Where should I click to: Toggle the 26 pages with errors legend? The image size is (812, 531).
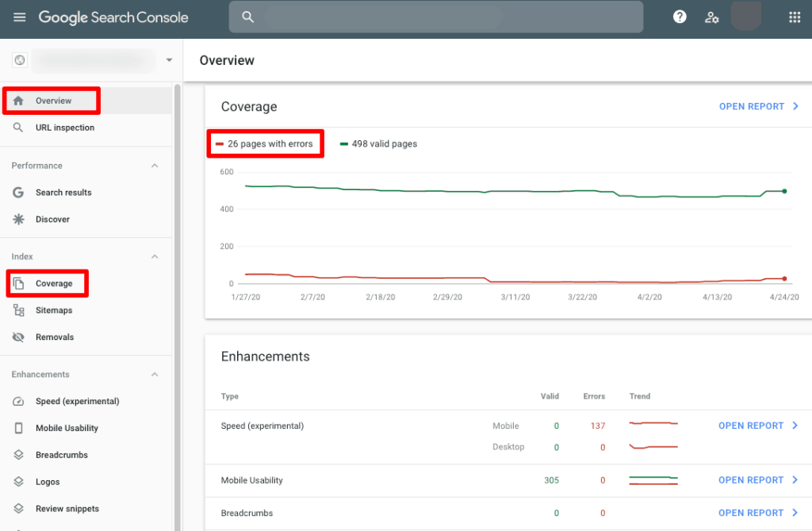[x=265, y=144]
